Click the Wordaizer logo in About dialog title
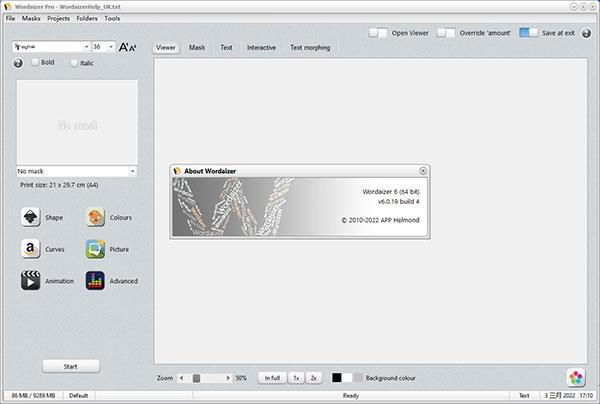 177,171
